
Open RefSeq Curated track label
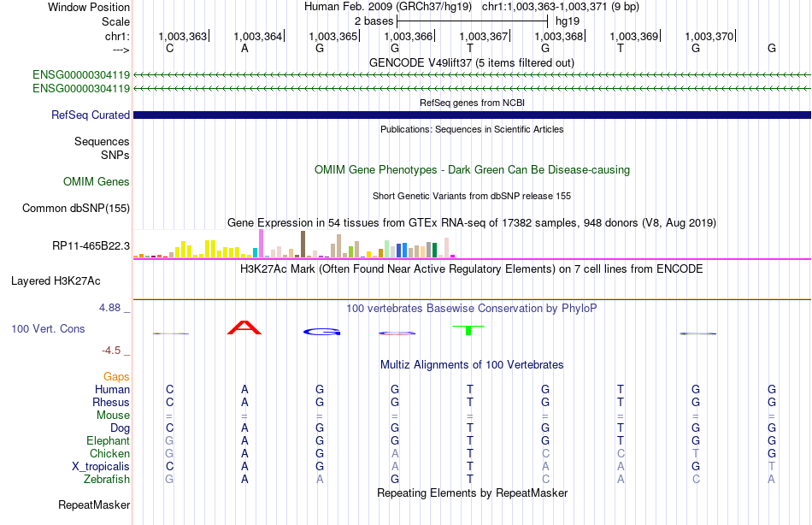(x=91, y=115)
